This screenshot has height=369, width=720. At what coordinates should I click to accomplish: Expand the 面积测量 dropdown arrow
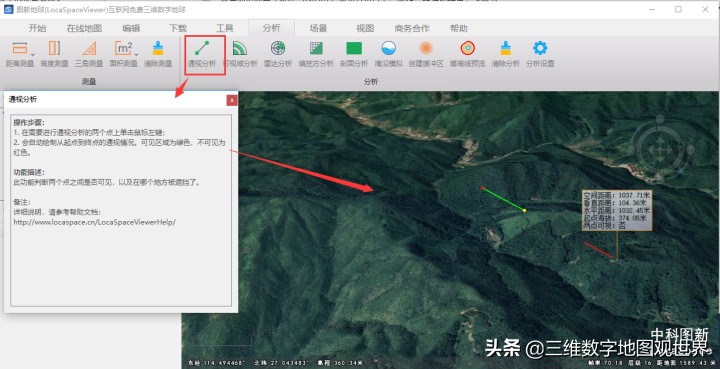coord(136,55)
